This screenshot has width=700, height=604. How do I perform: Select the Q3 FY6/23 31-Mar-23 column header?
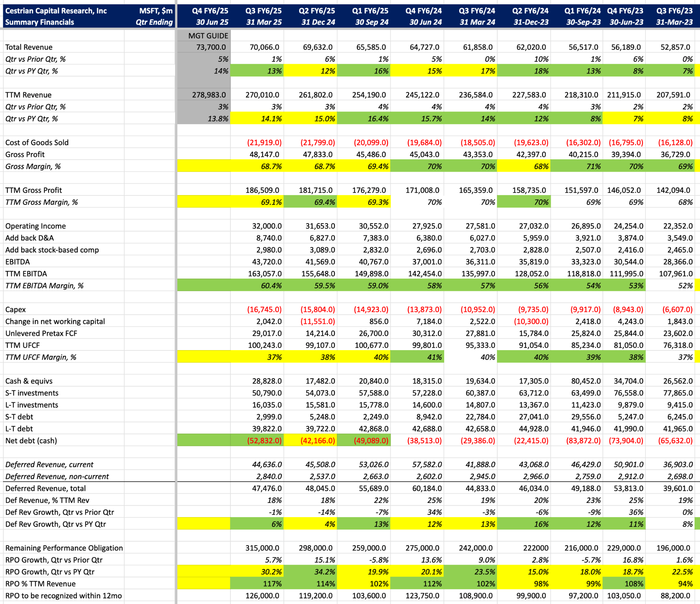pyautogui.click(x=674, y=16)
